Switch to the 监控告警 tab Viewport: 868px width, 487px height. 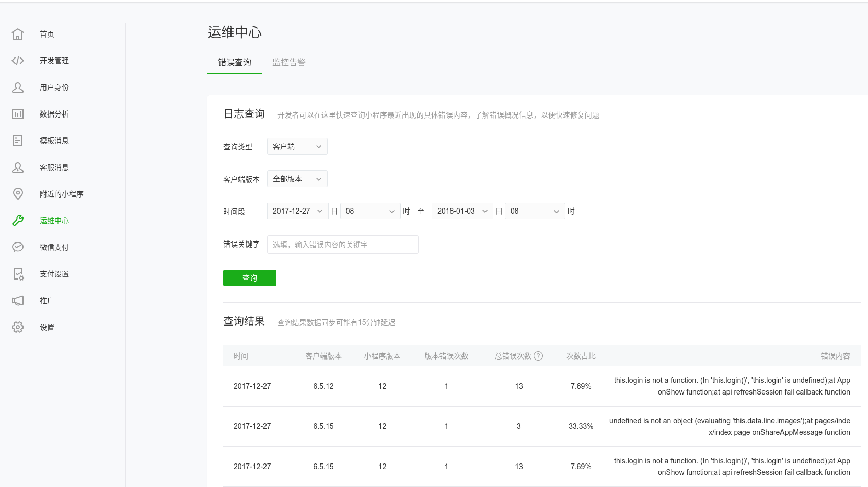289,62
